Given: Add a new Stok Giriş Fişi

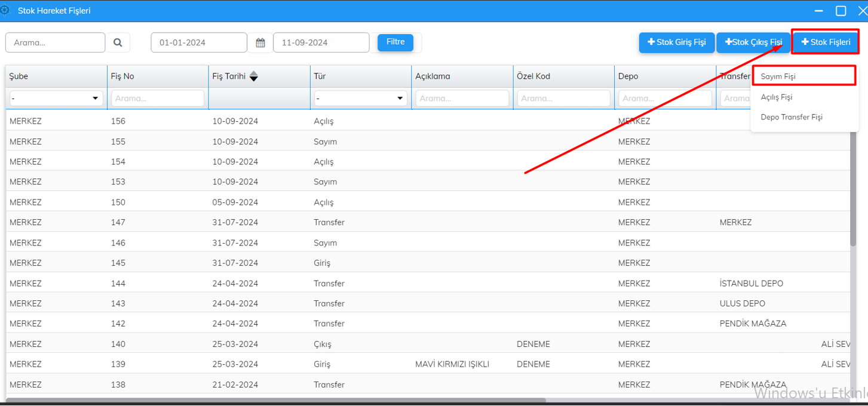Looking at the screenshot, I should (676, 42).
